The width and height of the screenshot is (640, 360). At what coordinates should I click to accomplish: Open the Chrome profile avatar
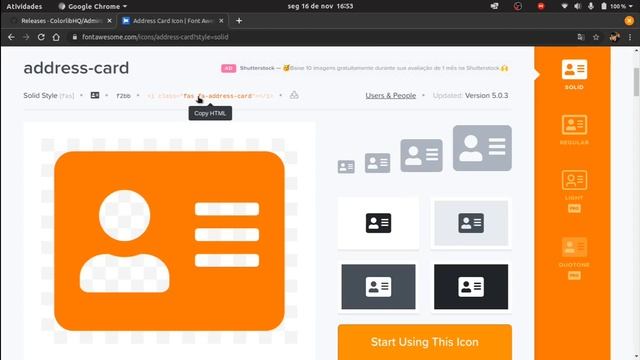point(614,37)
